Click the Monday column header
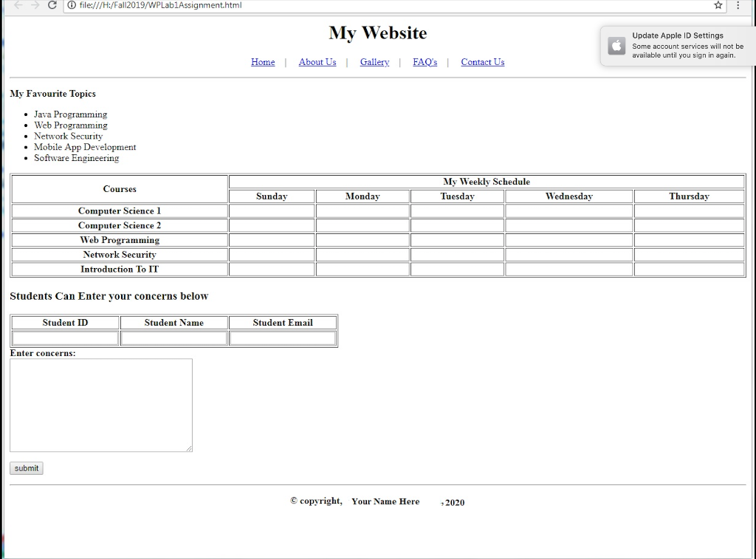Viewport: 756px width, 559px height. point(362,196)
